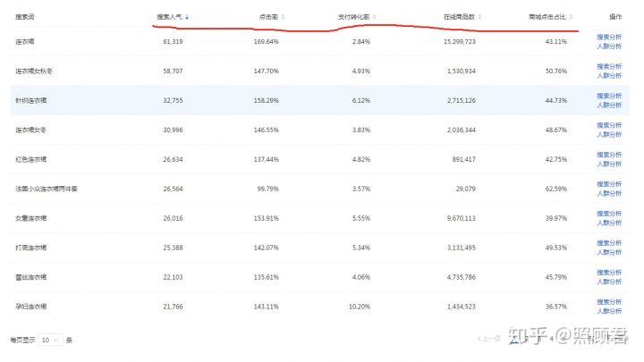The width and height of the screenshot is (644, 362).
Task: Open 人群分析 for 针织连衣裙 row
Action: (x=609, y=105)
